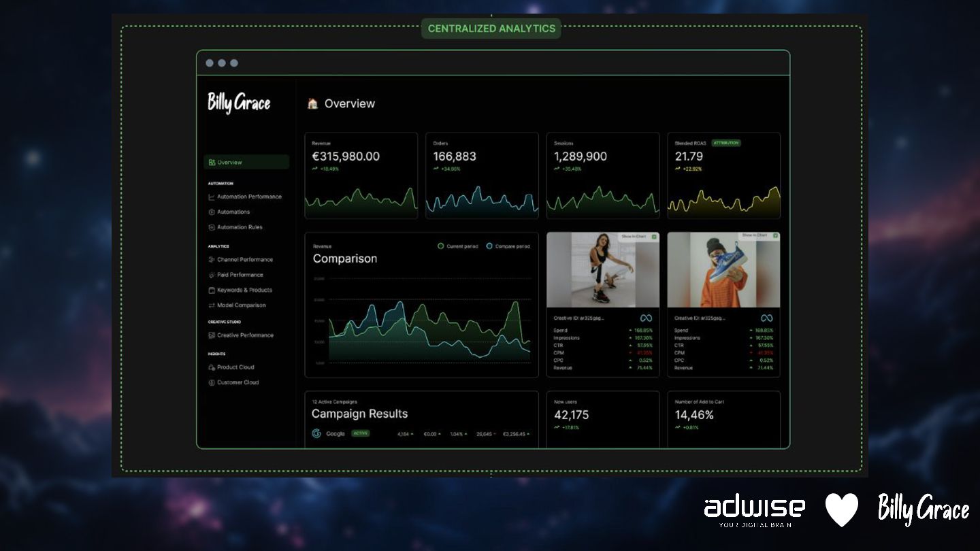Screen dimensions: 980x551
Task: Click the €3,256.45 value in Google row
Action: pos(514,434)
